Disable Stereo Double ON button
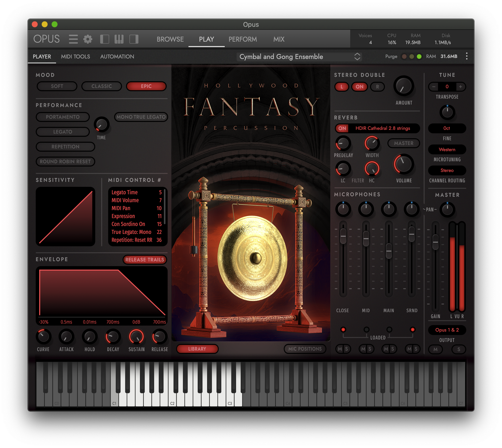The width and height of the screenshot is (502, 448). (360, 87)
